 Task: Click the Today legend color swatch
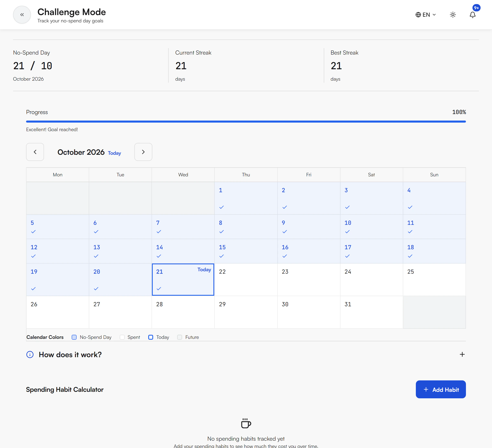point(150,337)
